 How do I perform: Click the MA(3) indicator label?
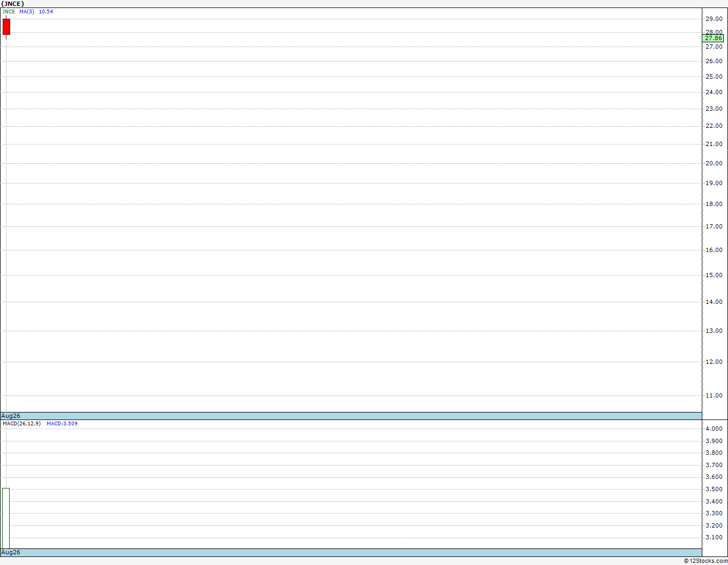coord(27,11)
